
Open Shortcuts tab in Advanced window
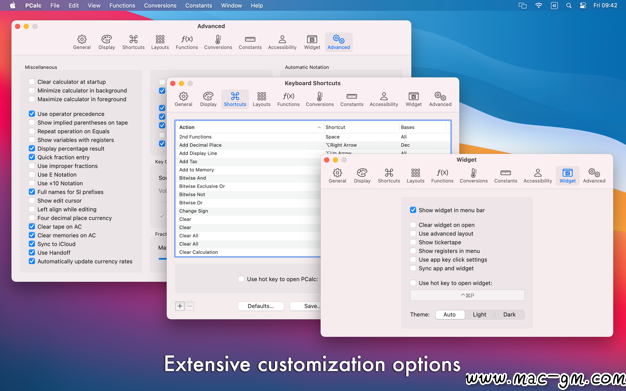[x=133, y=42]
